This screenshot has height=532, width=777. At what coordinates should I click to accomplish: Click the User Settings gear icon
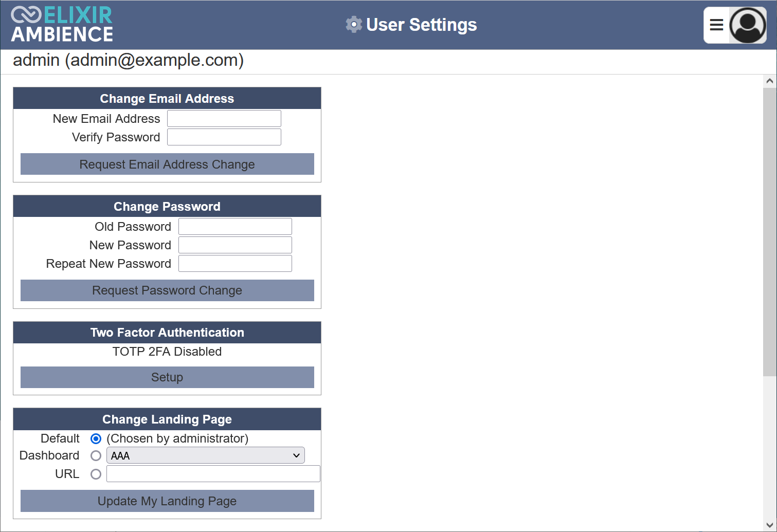pos(354,25)
